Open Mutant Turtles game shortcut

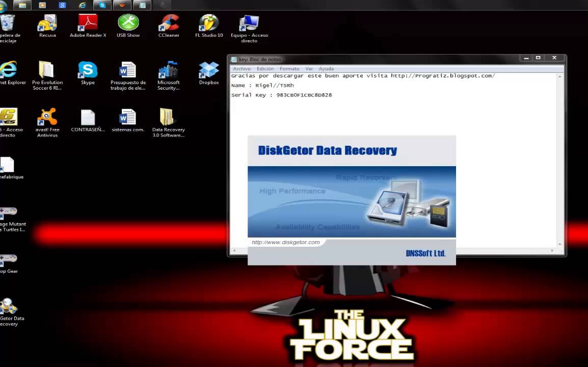tap(11, 220)
